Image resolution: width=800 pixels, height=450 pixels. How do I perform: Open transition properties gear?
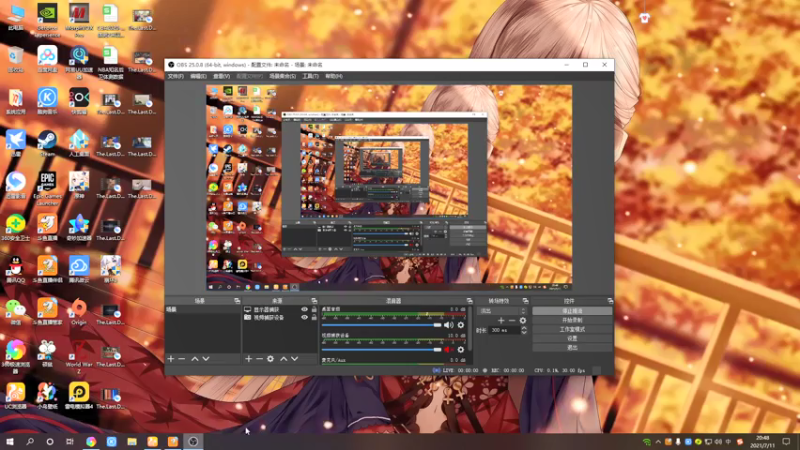click(522, 320)
